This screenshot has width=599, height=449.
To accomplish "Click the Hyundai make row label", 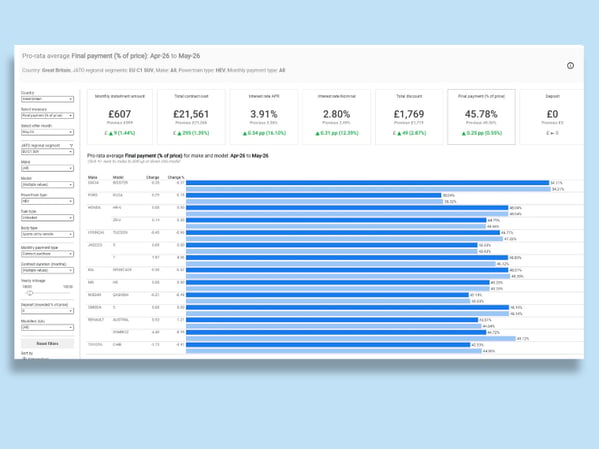I will [x=96, y=232].
